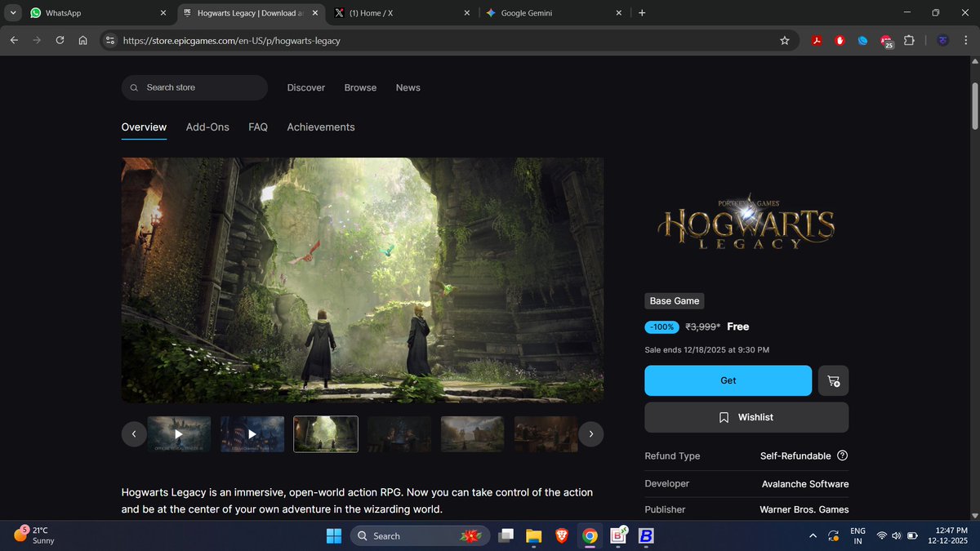980x551 pixels.
Task: Show hidden system tray icons
Action: 813,535
